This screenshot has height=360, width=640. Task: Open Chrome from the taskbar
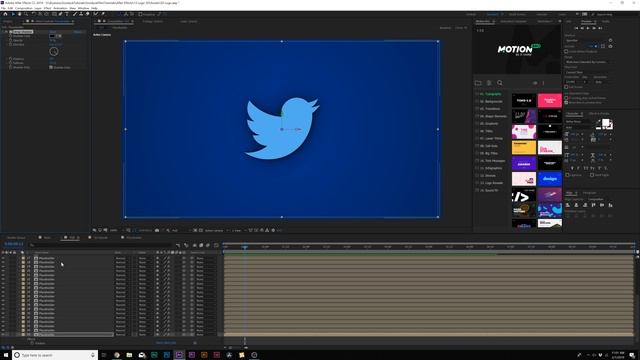click(117, 355)
